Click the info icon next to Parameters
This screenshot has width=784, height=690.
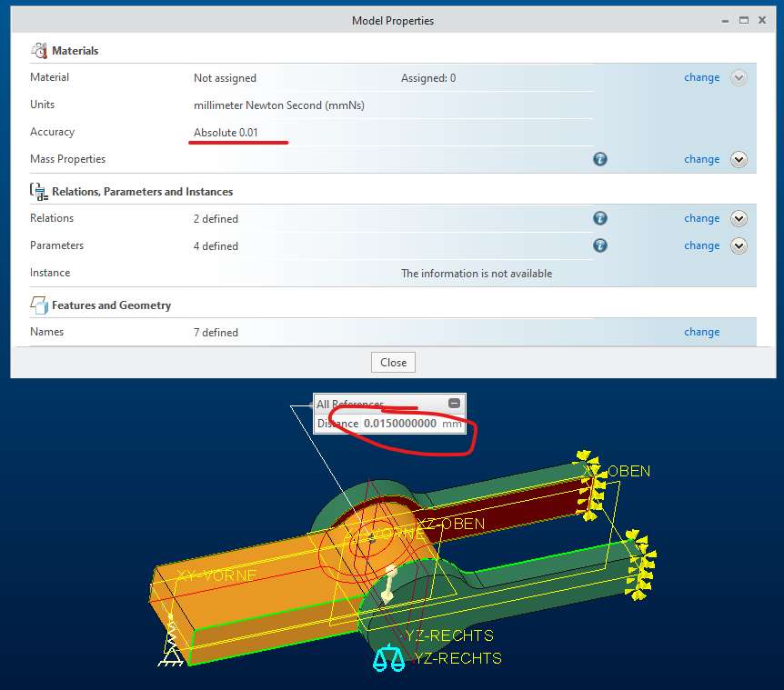click(599, 245)
